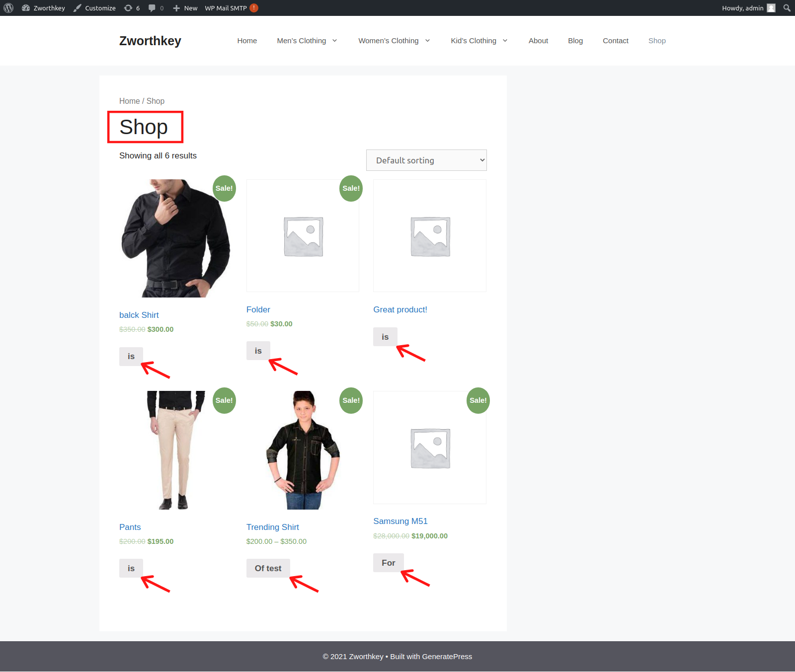
Task: Click the Trending Shirt product image
Action: click(x=303, y=450)
